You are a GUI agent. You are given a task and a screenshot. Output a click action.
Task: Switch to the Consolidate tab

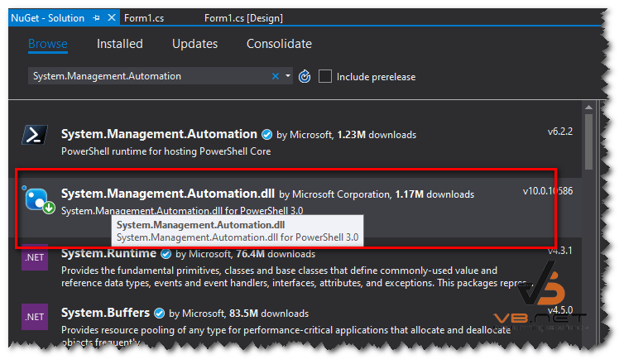point(279,44)
